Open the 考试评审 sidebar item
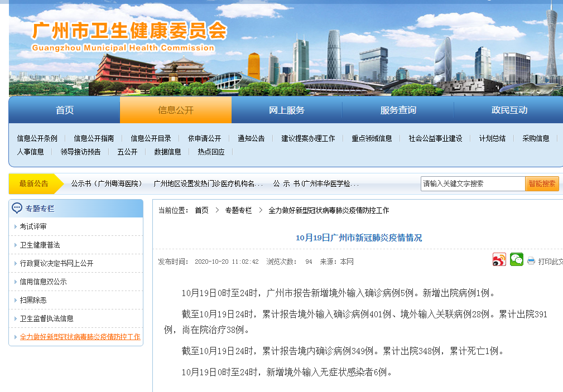This screenshot has width=563, height=392. tap(33, 226)
